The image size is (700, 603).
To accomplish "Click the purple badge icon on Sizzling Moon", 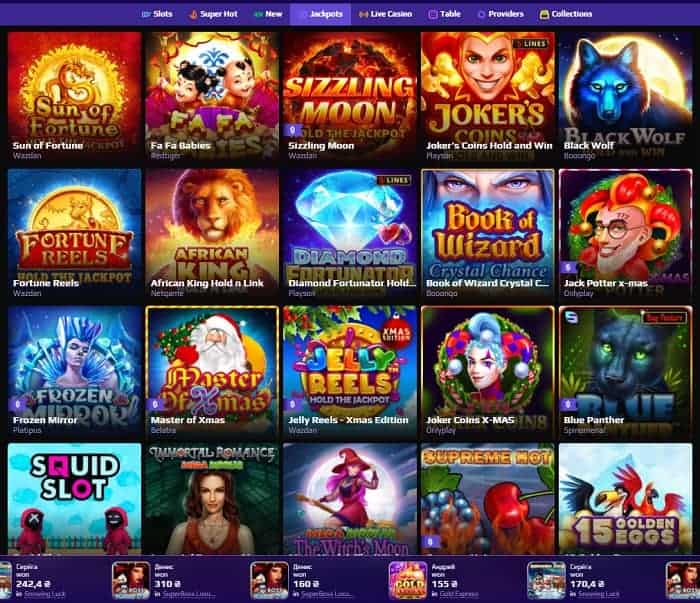I will tap(292, 130).
